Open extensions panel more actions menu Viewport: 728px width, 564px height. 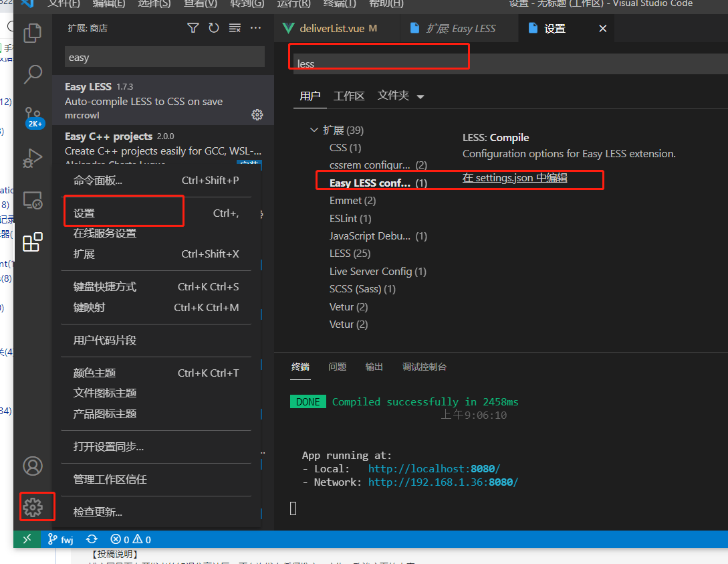[255, 28]
